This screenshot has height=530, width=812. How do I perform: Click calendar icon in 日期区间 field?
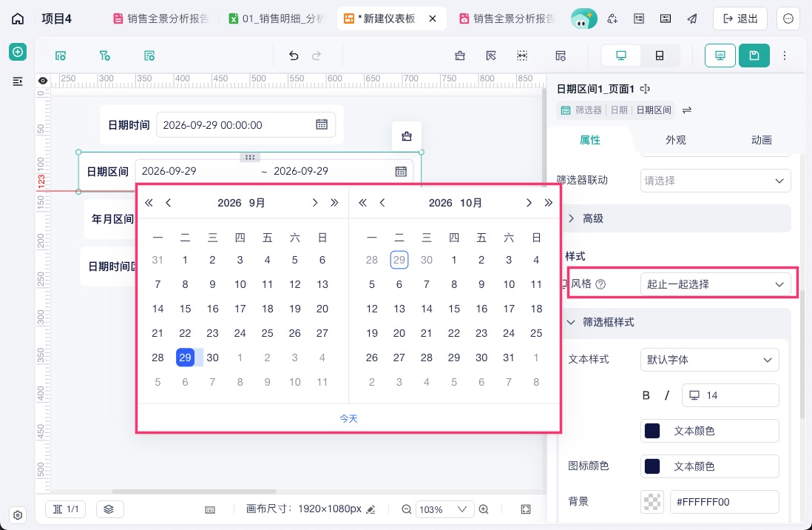[401, 171]
